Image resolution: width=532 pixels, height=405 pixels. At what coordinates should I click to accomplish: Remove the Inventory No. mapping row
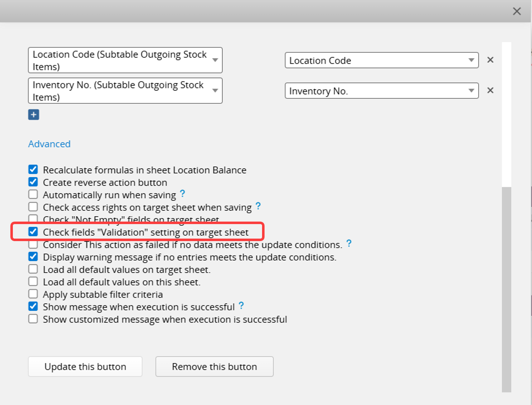coord(490,90)
